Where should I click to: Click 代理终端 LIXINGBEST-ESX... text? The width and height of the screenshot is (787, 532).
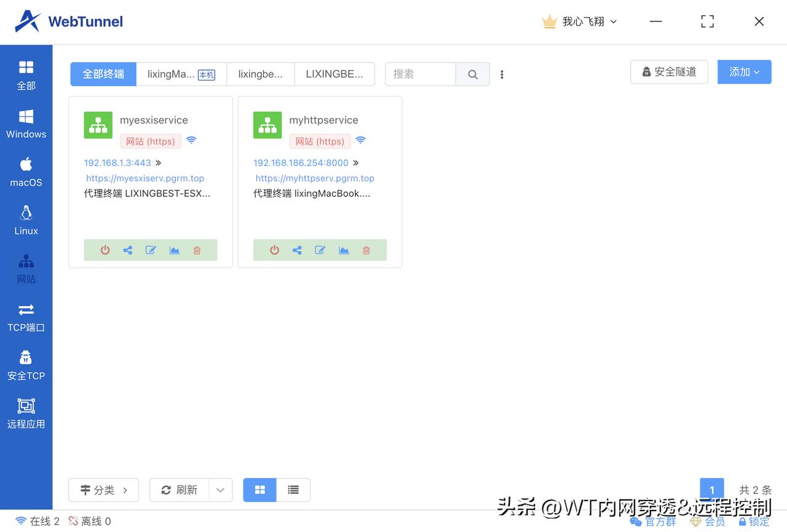(147, 194)
